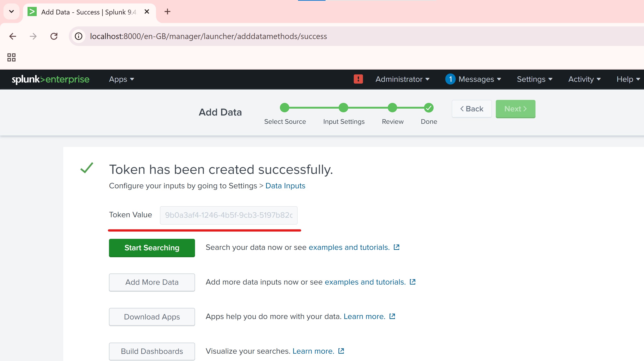Viewport: 644px width, 361px height.
Task: Open the browser apps grid icon
Action: [x=11, y=57]
